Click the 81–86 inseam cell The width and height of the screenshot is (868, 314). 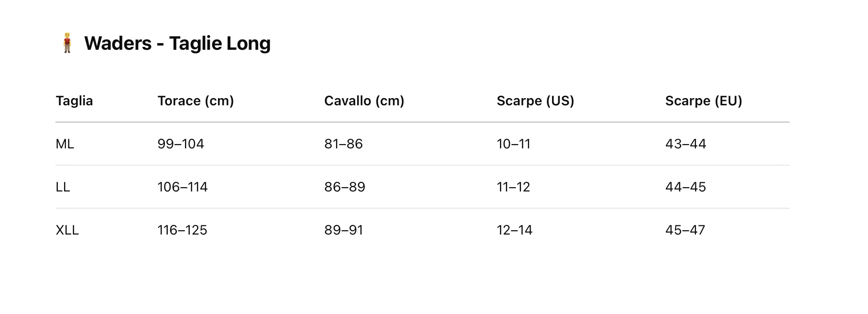(x=343, y=144)
